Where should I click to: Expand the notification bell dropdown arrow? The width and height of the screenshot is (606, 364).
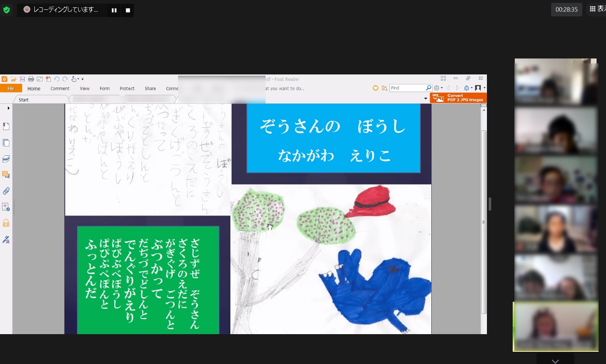[471, 88]
